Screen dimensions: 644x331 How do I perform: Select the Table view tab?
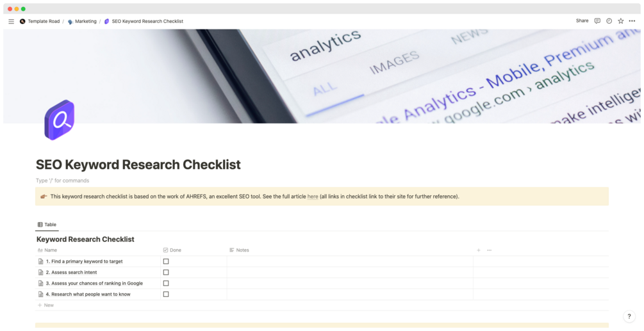(x=47, y=225)
